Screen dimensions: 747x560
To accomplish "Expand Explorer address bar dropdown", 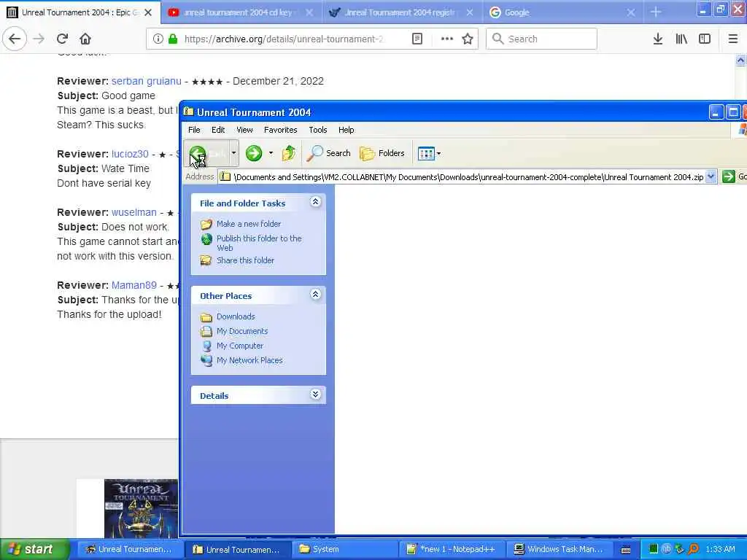I will (711, 176).
